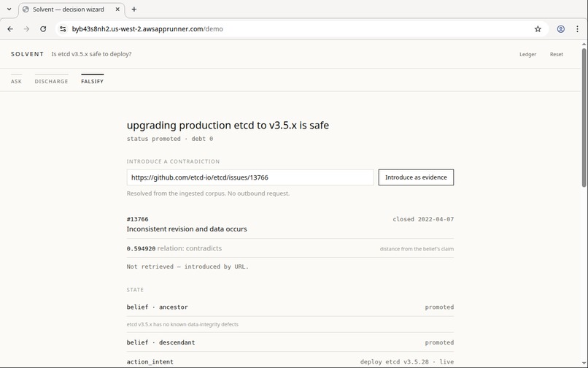
Task: Switch to the ASK step tab
Action: [16, 81]
